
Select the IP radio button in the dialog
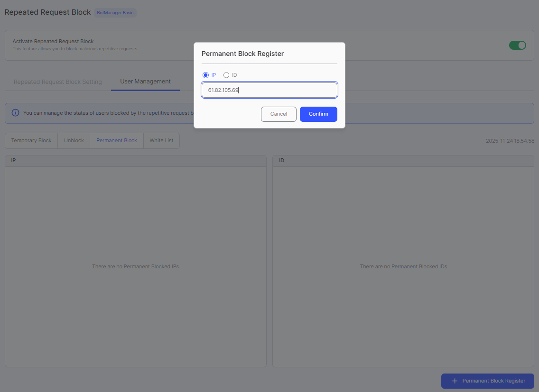coord(205,75)
